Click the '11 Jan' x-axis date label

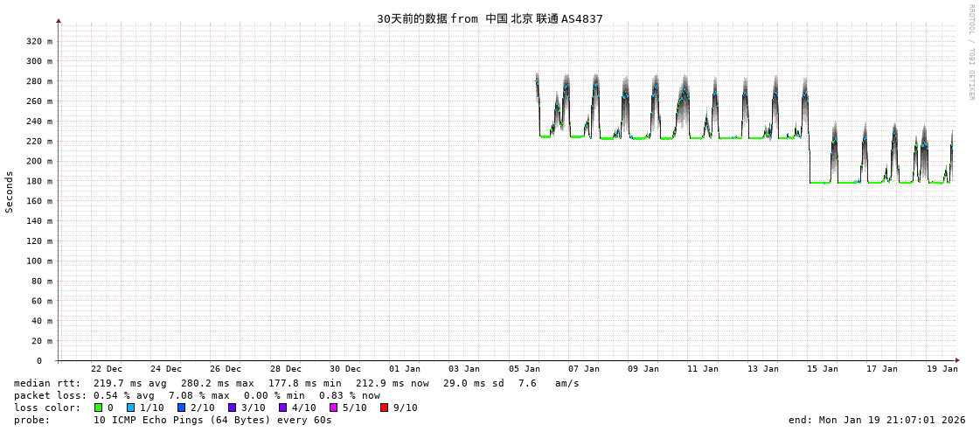pos(703,369)
